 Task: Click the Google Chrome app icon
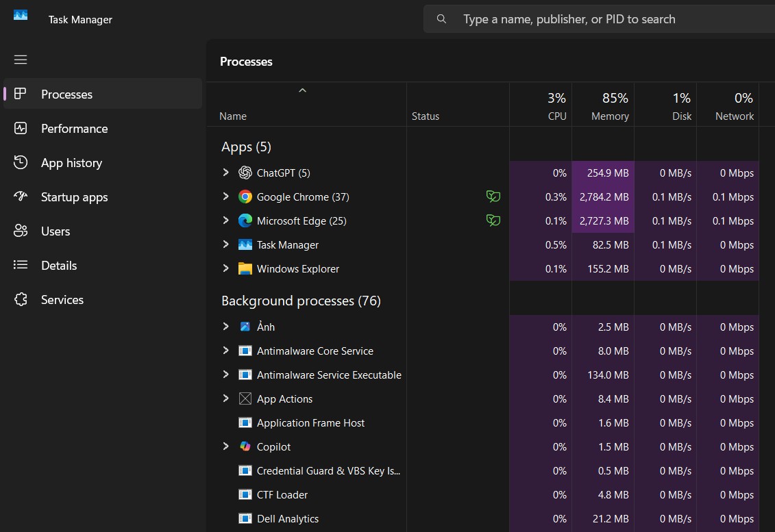[x=245, y=197]
